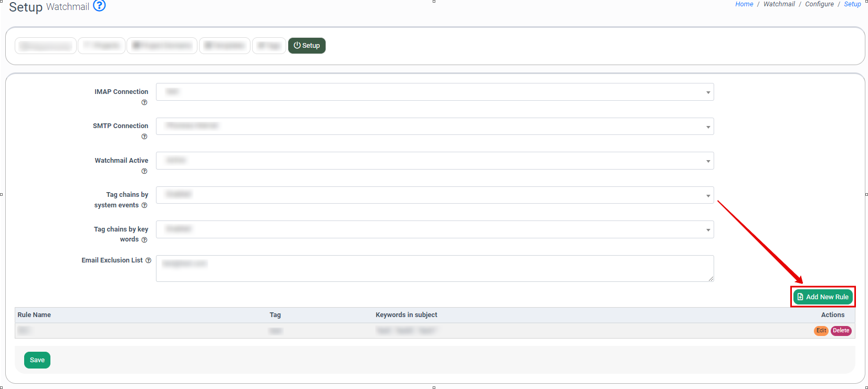Edit the existing rule in the table
868x389 pixels.
point(821,331)
